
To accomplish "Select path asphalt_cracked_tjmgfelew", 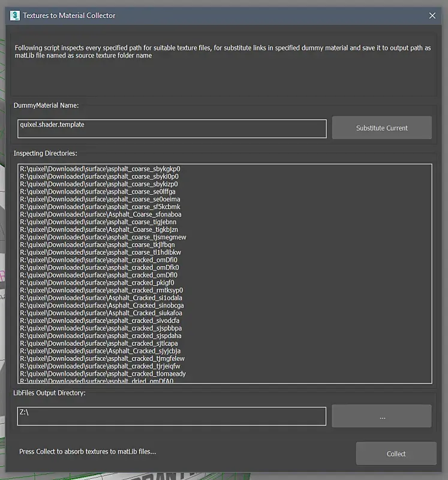I will tap(103, 358).
